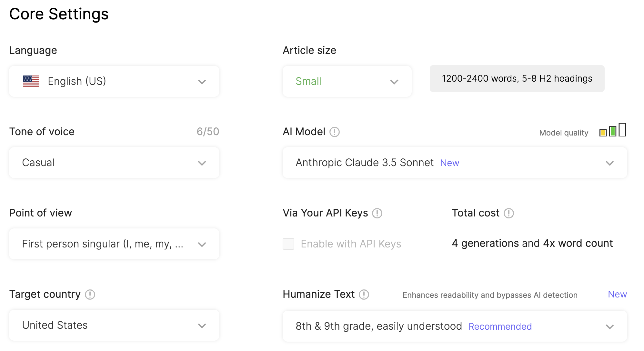Click the New label beside Claude 3.5 Sonnet
Image resolution: width=644 pixels, height=351 pixels.
tap(449, 163)
